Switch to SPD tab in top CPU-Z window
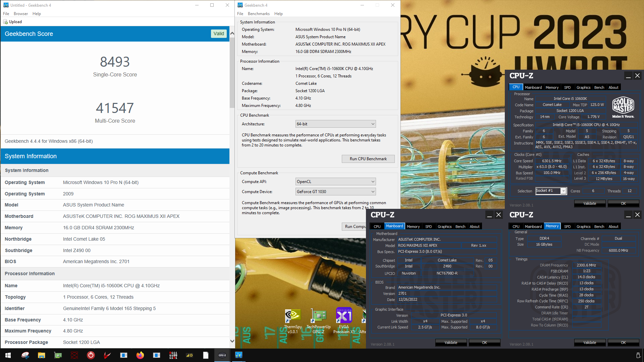 tap(568, 87)
